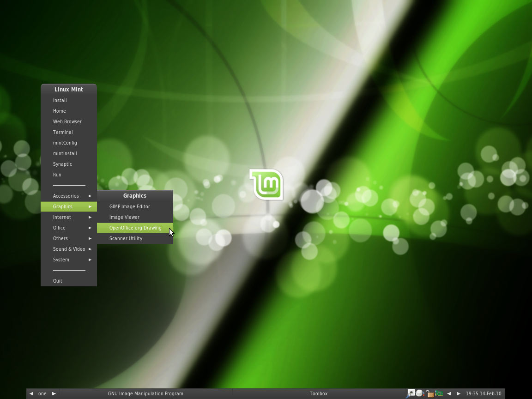Screen dimensions: 532x399
Task: Expand the Accessories submenu arrow
Action: [x=90, y=196]
